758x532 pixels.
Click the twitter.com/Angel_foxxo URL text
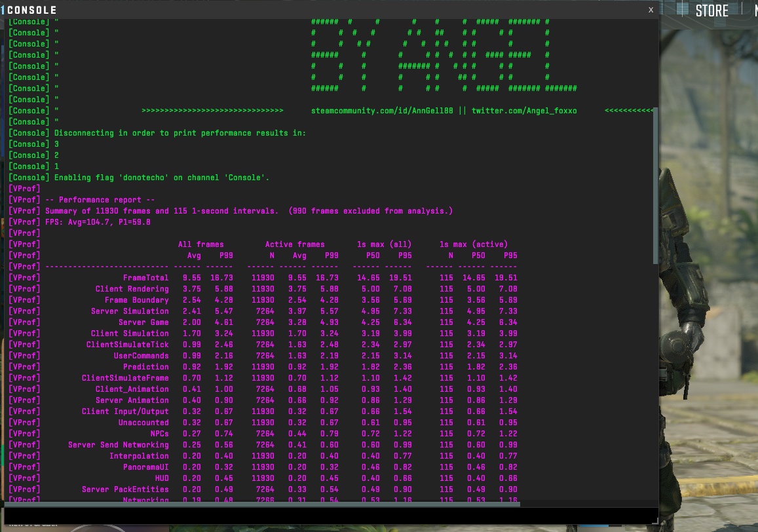[x=524, y=111]
